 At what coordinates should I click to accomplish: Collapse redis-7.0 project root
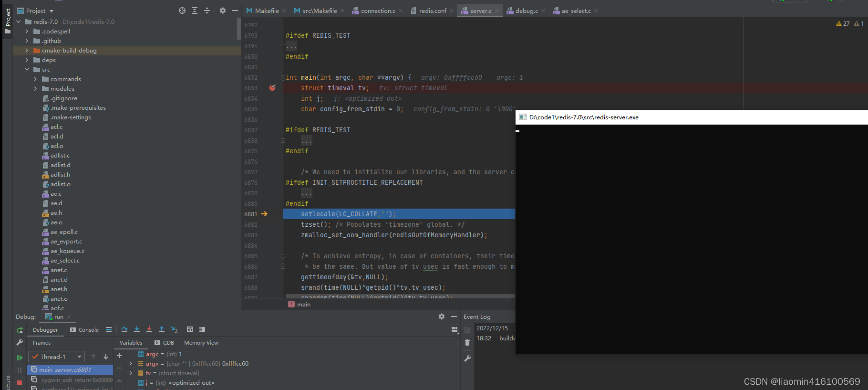(x=18, y=22)
